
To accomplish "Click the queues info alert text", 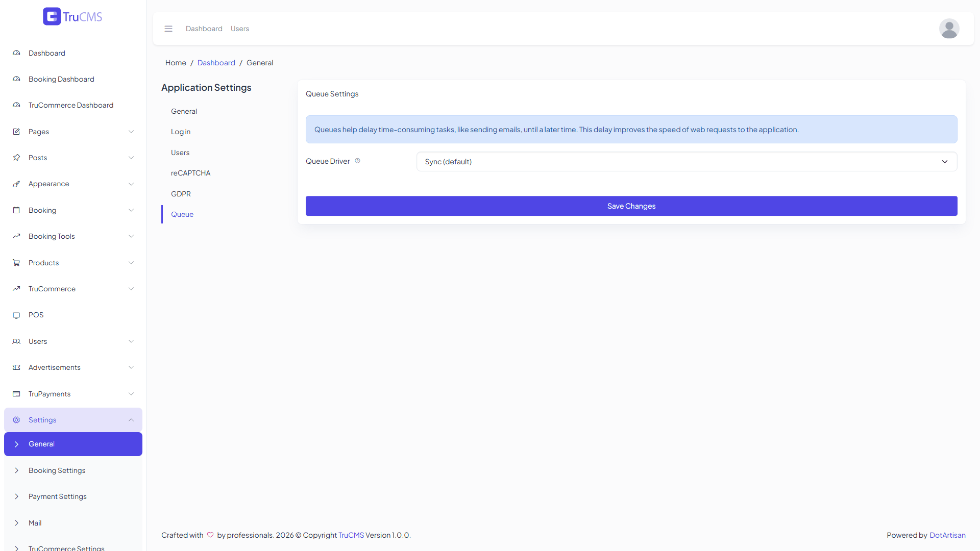I will click(556, 130).
